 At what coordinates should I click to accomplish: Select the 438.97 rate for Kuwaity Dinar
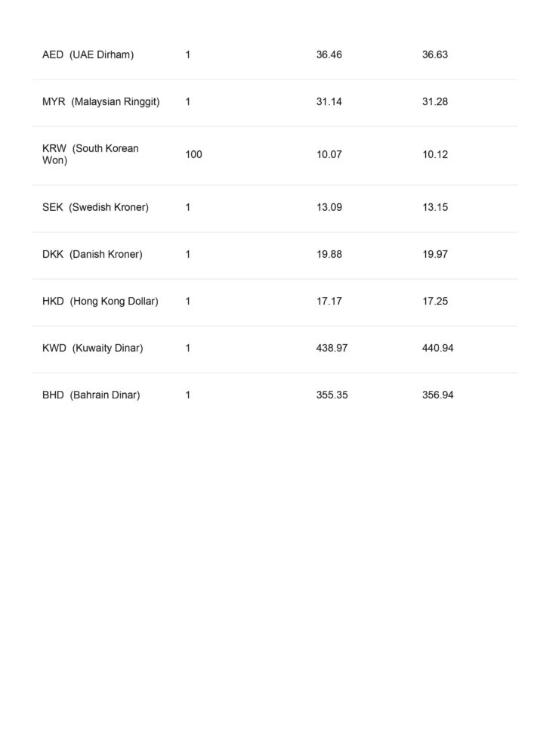tap(332, 349)
